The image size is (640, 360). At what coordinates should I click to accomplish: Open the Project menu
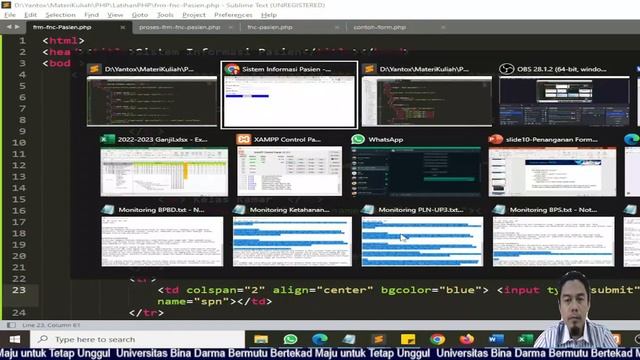194,15
